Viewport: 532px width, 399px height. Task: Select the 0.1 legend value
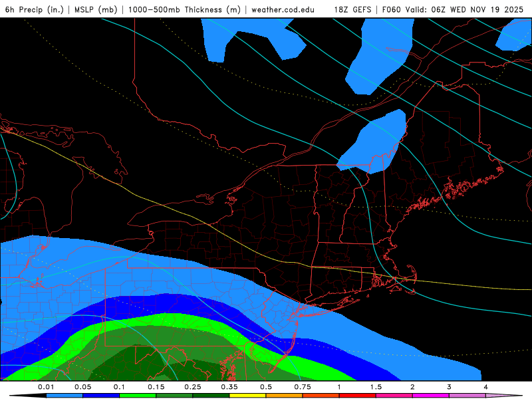pos(120,387)
